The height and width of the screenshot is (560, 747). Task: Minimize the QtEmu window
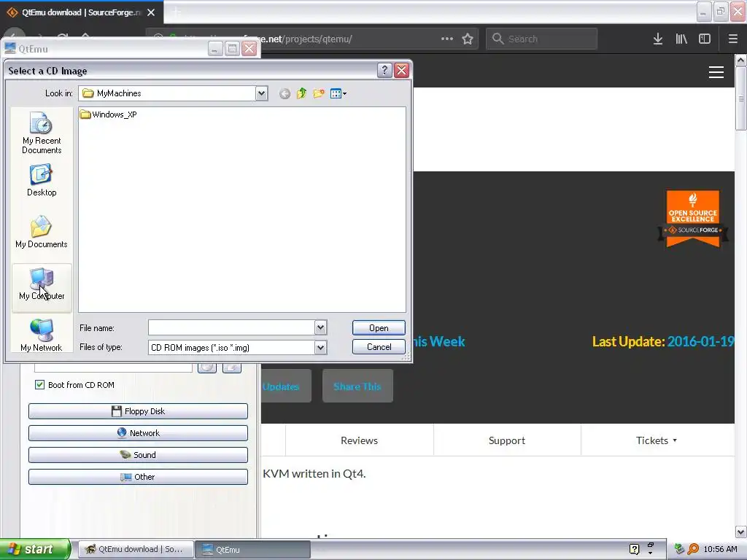[215, 49]
